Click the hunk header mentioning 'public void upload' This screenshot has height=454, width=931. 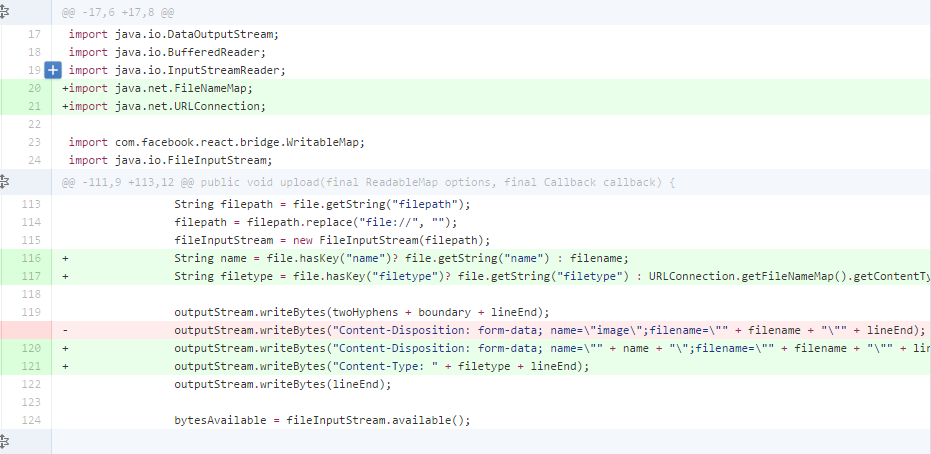pos(368,182)
